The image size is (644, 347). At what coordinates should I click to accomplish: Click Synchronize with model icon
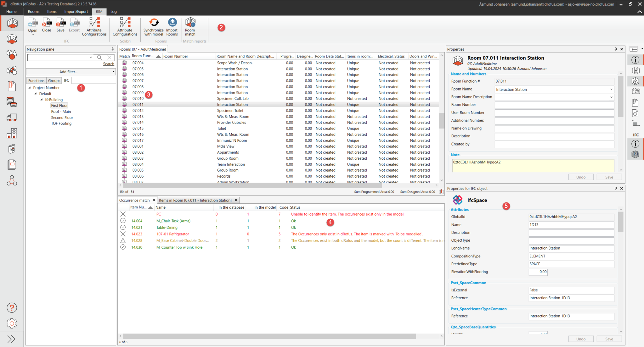point(154,23)
